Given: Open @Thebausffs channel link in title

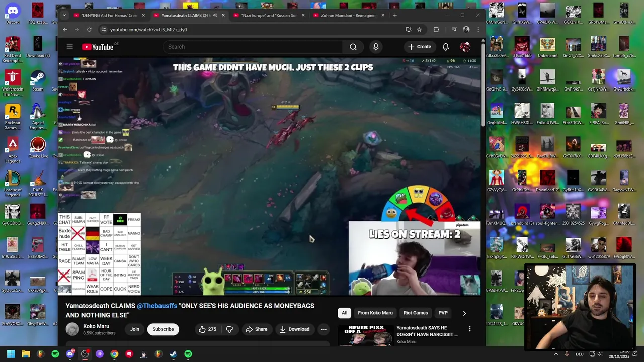Looking at the screenshot, I should click(157, 306).
